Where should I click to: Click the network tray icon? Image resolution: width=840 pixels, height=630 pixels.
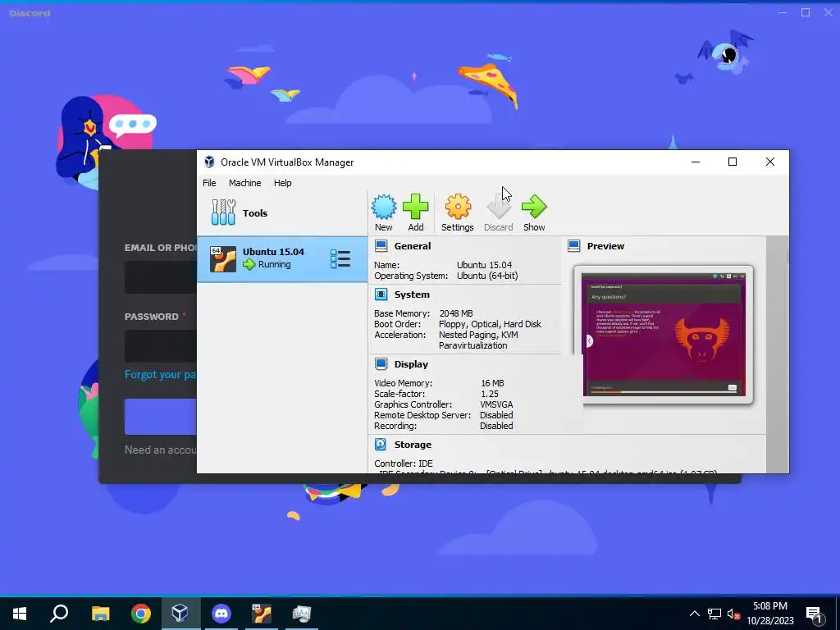click(x=714, y=614)
